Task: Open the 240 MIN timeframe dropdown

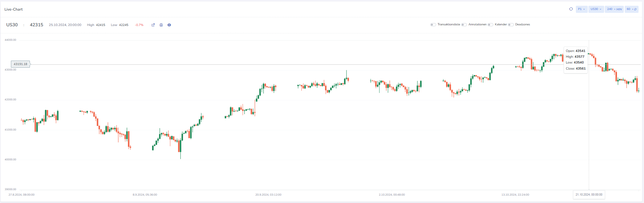Action: [614, 9]
